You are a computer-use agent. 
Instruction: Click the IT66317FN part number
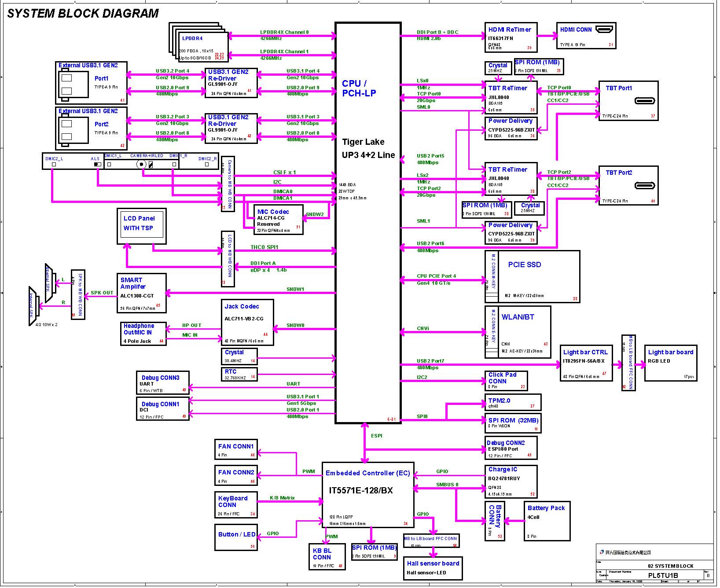(x=500, y=38)
